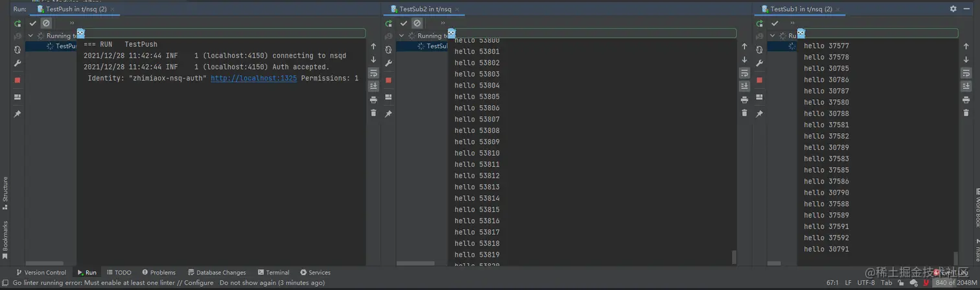Click up arrow in TestPush console gutter
The width and height of the screenshot is (980, 290).
373,47
